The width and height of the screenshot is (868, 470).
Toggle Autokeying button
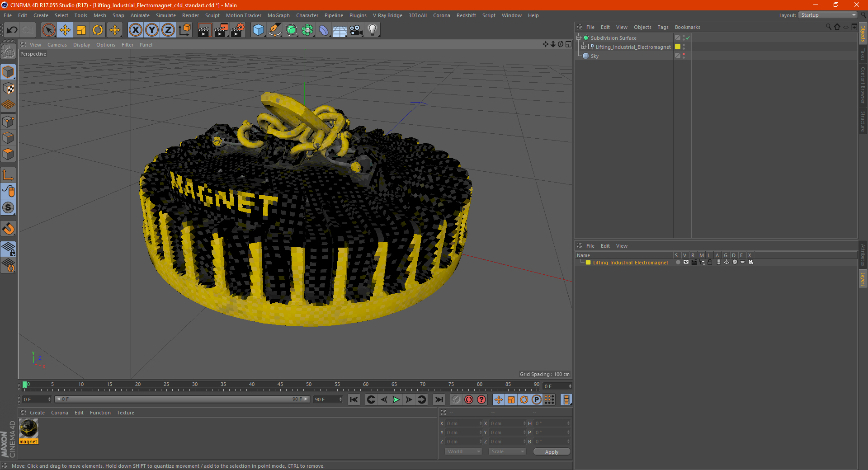point(469,399)
